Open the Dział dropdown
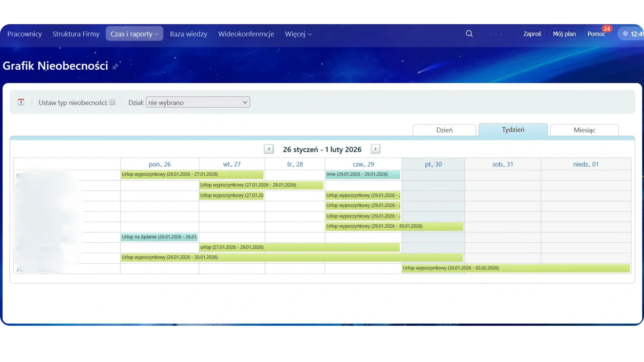The image size is (644, 362). (198, 102)
